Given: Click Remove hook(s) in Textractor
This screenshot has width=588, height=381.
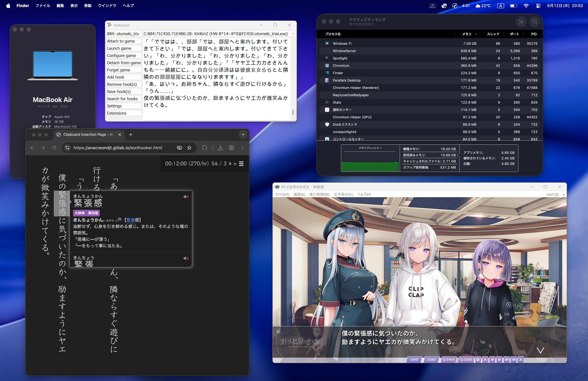Looking at the screenshot, I should (x=124, y=84).
